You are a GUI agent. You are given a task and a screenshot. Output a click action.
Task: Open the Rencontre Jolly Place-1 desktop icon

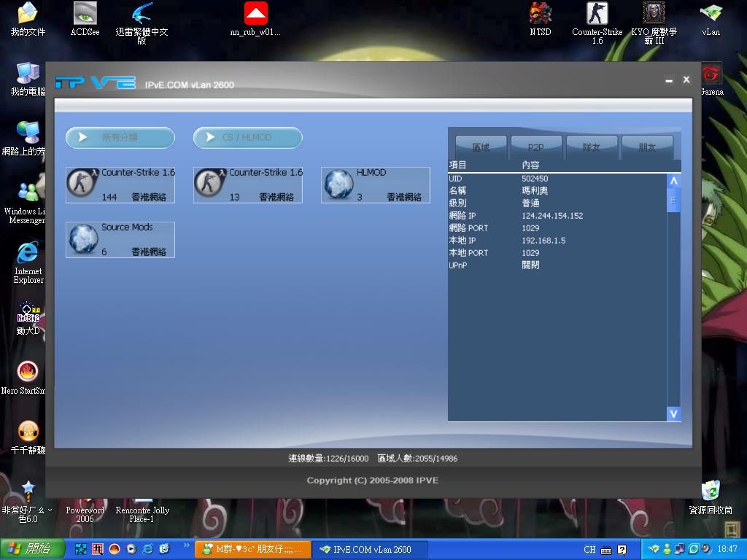pyautogui.click(x=142, y=510)
